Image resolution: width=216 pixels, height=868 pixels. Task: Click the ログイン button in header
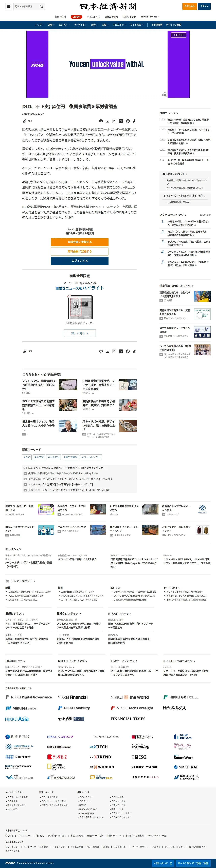204,6
